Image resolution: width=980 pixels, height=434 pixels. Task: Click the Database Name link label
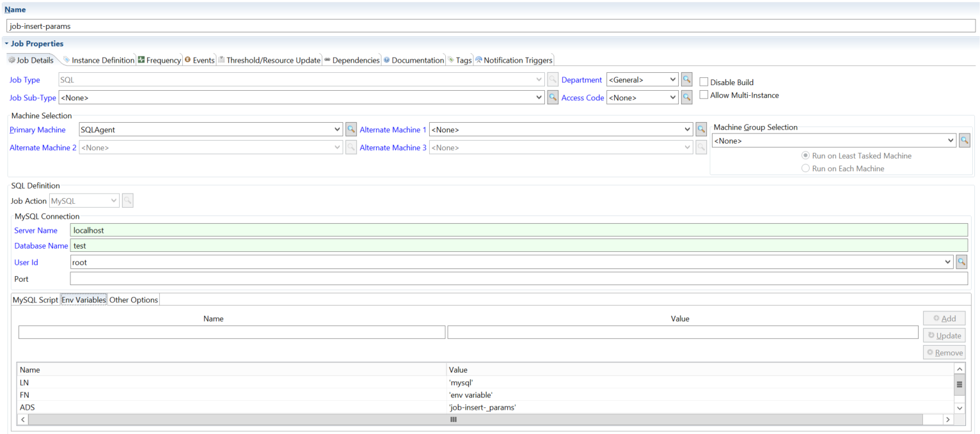(x=41, y=246)
